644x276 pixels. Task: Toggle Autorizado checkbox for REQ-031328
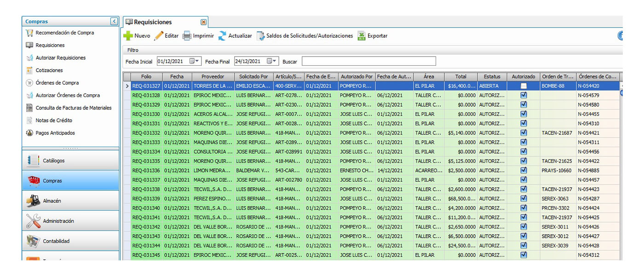click(523, 95)
